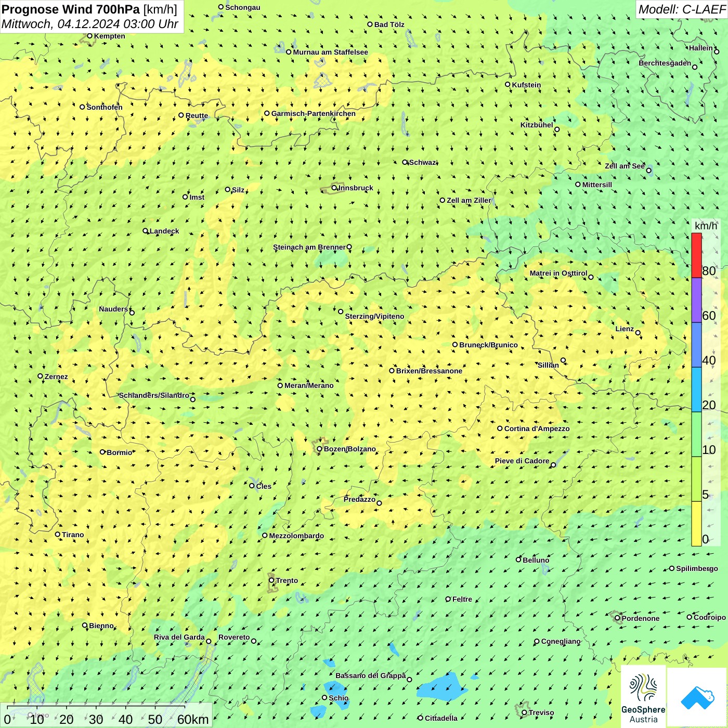
Task: Click the 'Bruneck/Brunico' label
Action: 488,345
